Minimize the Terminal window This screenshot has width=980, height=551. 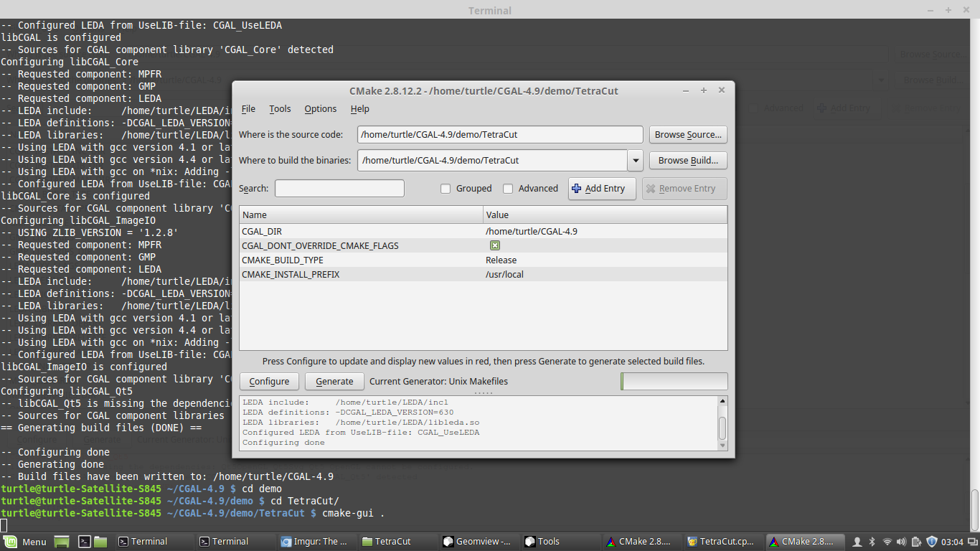tap(930, 10)
